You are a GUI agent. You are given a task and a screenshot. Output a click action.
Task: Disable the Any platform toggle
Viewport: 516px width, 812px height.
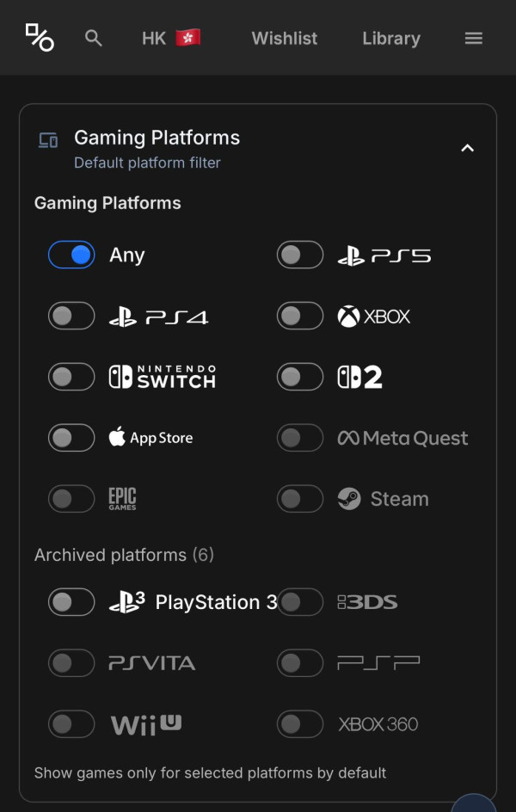pos(71,255)
